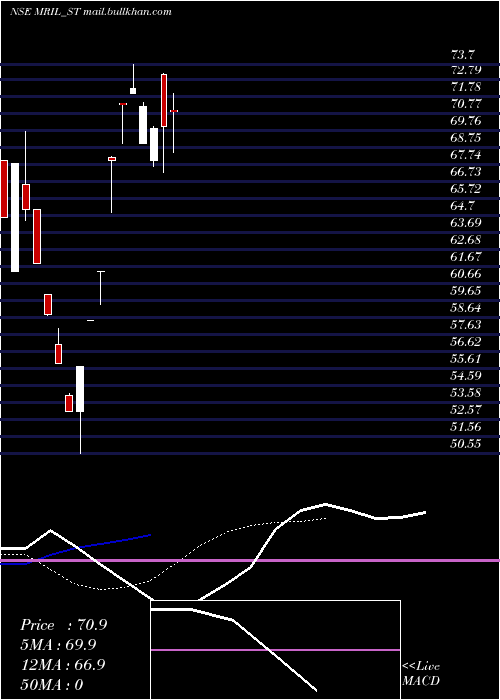Image resolution: width=500 pixels, height=700 pixels.
Task: Select the 64.7 price level label
Action: [463, 206]
